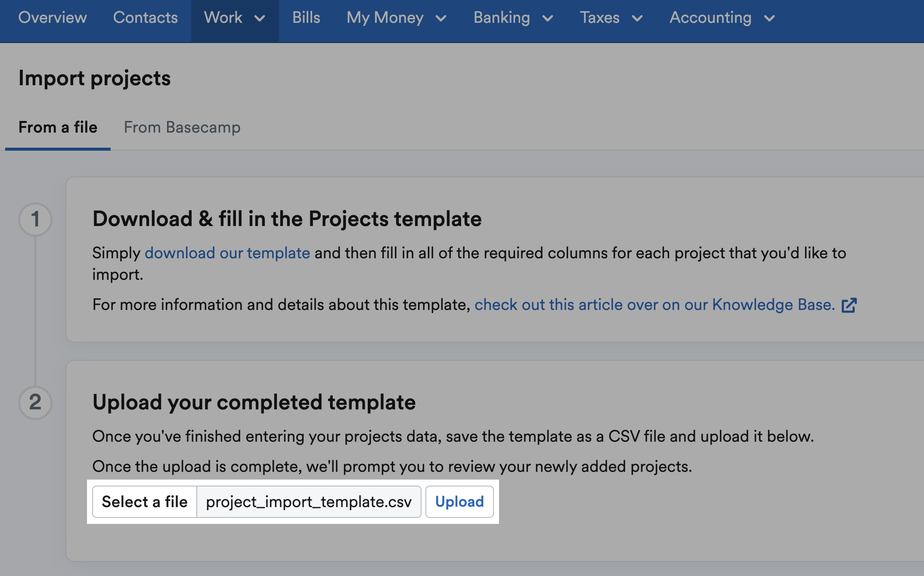The width and height of the screenshot is (924, 576).
Task: Switch to the From Basecamp tab
Action: tap(182, 127)
